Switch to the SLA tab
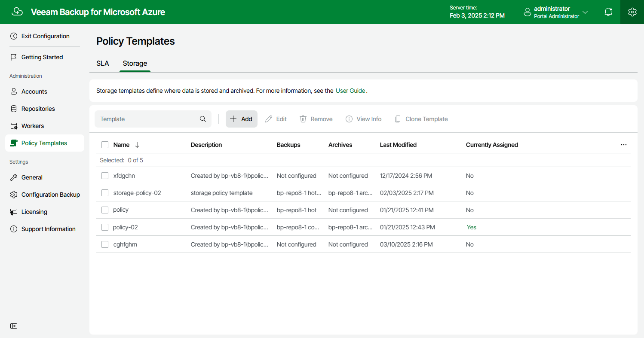The width and height of the screenshot is (644, 338). tap(103, 63)
